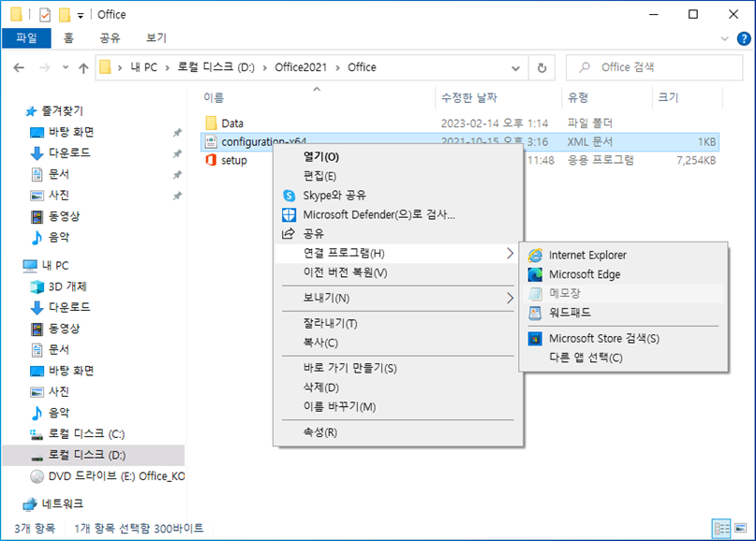756x541 pixels.
Task: Switch to large icons view
Action: (x=741, y=529)
